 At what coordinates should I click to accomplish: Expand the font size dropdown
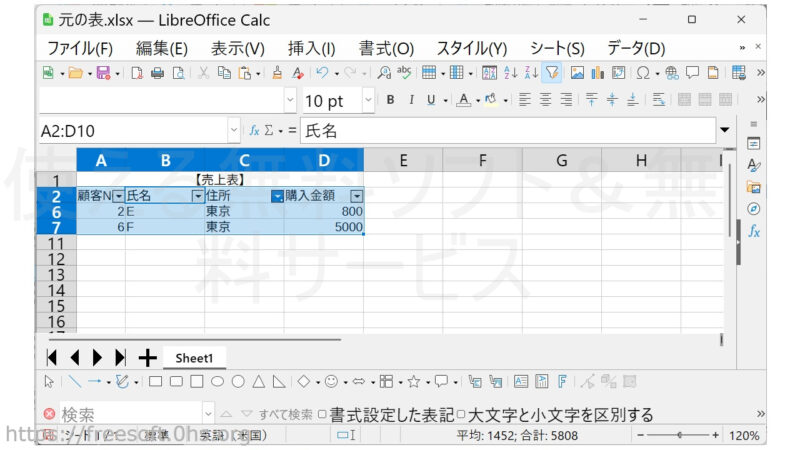point(368,100)
